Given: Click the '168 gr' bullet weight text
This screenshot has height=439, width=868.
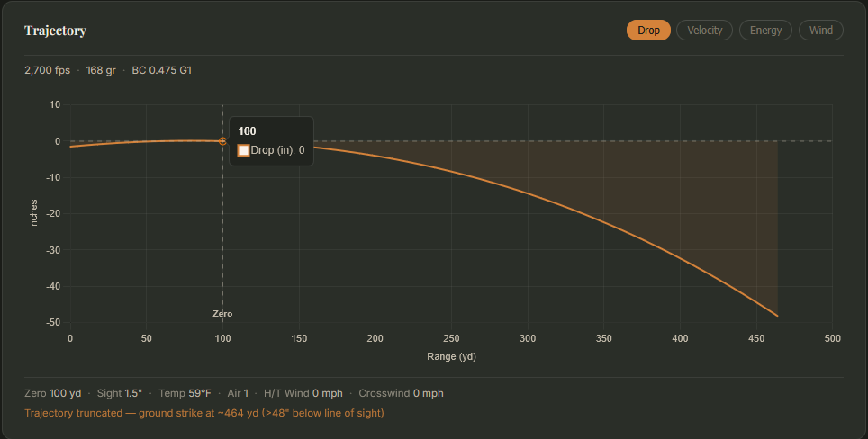Looking at the screenshot, I should click(x=101, y=70).
